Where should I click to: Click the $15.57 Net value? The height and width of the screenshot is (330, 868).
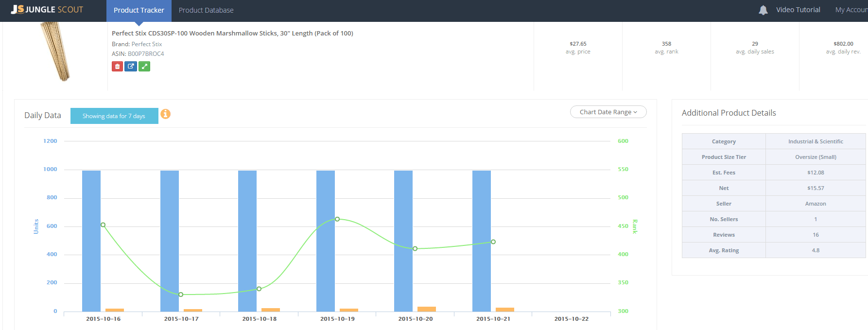[816, 188]
